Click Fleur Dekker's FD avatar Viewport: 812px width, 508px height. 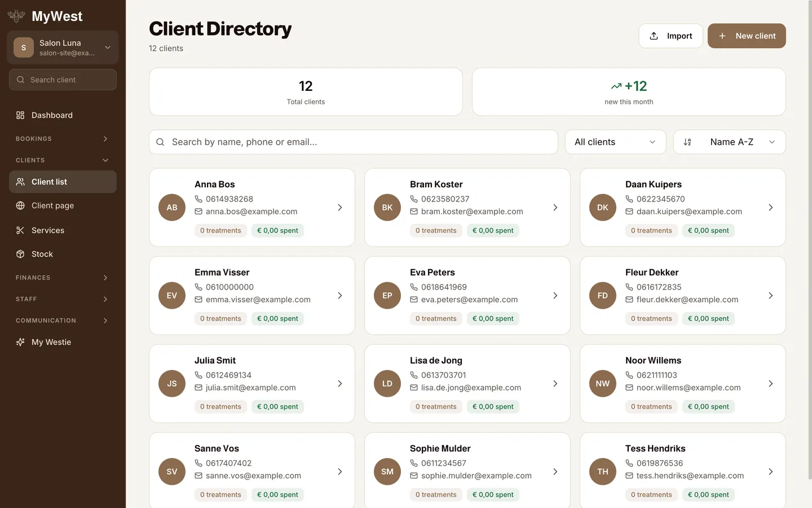click(x=603, y=295)
